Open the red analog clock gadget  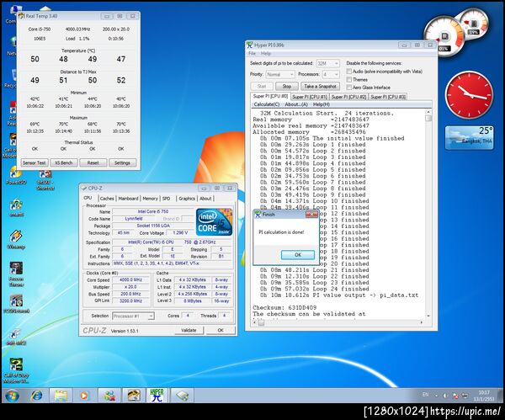[x=469, y=95]
